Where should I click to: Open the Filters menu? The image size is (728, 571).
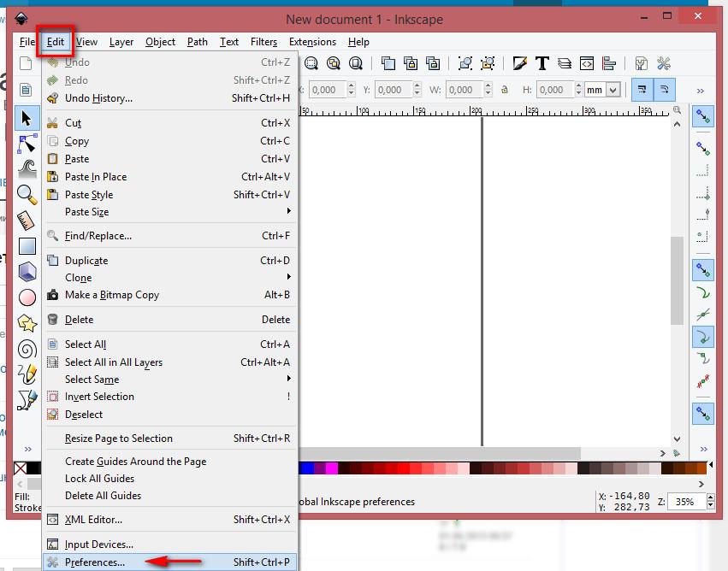tap(263, 42)
